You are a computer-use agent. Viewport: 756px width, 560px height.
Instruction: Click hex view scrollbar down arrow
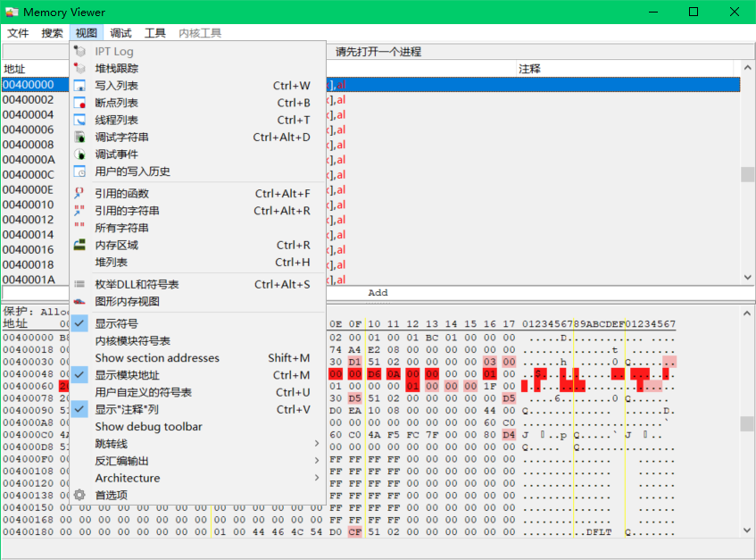point(747,531)
